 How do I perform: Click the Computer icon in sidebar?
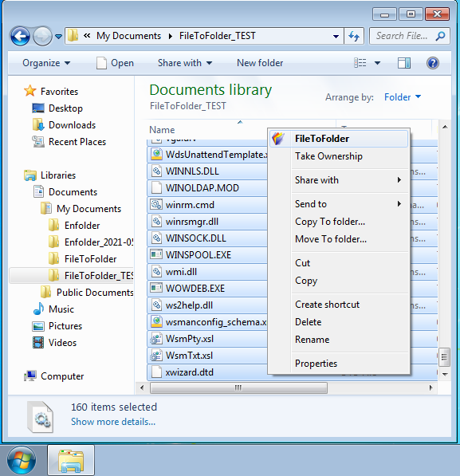[x=30, y=376]
